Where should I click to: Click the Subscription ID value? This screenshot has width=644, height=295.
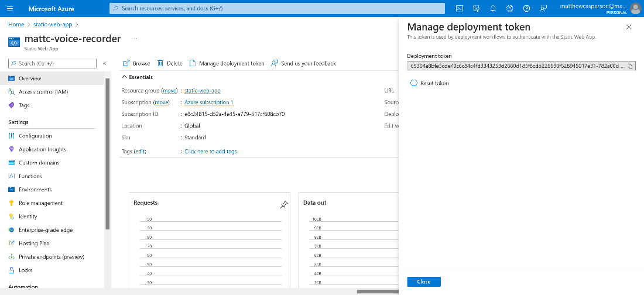(235, 114)
